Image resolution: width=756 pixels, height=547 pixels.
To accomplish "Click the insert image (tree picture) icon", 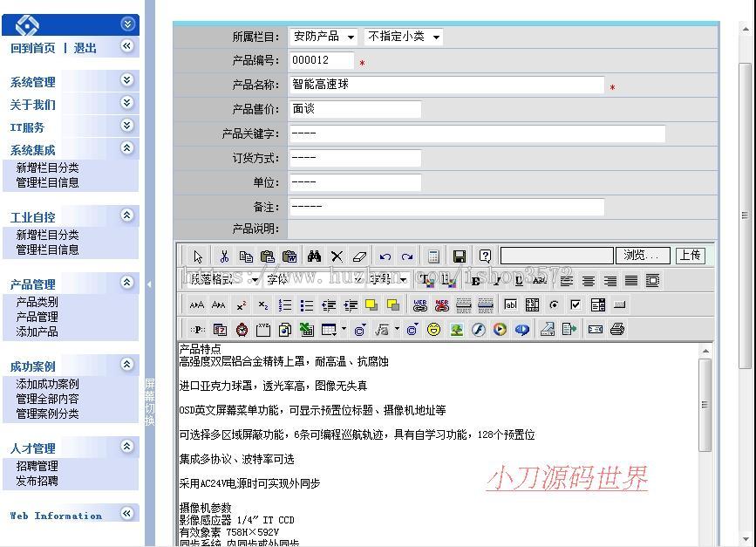I will [x=457, y=330].
